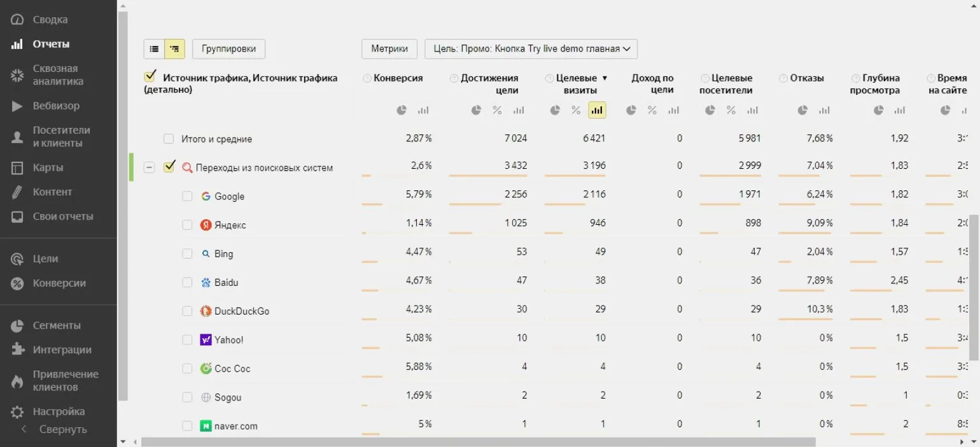
Task: Click the Метрики button
Action: pos(389,49)
